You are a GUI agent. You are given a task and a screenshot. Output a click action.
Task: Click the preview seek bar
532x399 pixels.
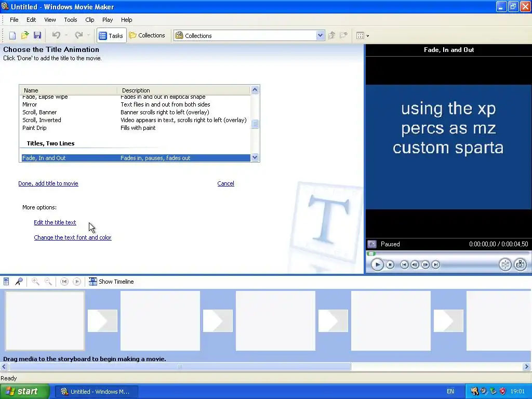448,254
